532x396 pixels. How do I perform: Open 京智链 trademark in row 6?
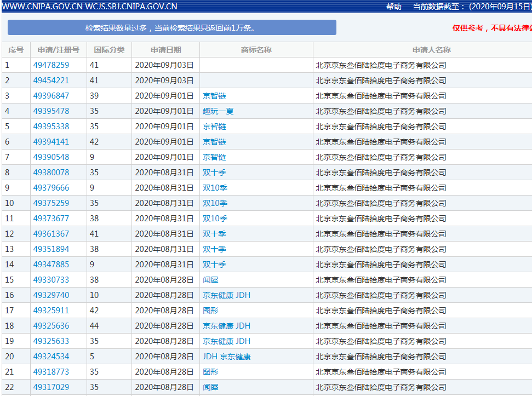[x=214, y=142]
